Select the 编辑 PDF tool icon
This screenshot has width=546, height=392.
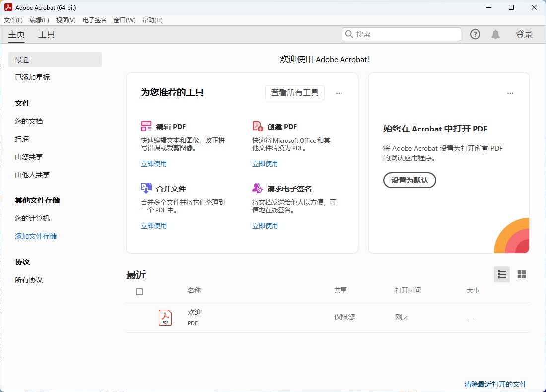(x=146, y=126)
